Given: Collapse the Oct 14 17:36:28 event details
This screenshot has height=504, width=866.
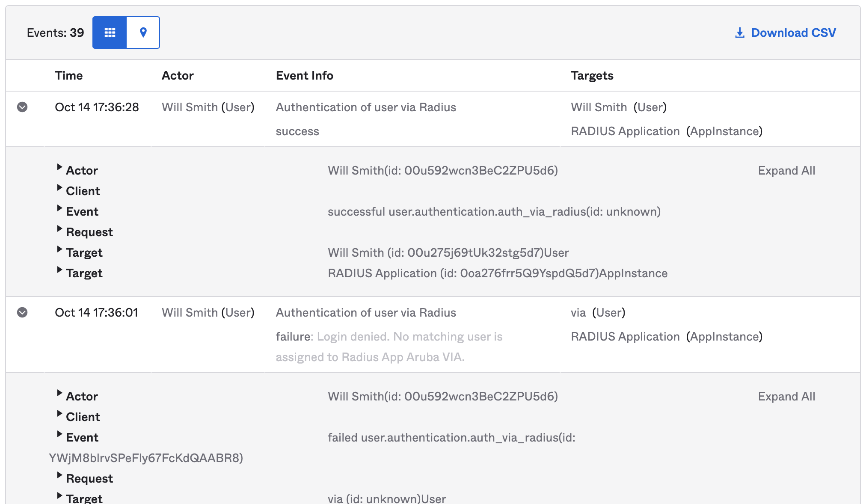Looking at the screenshot, I should coord(22,107).
